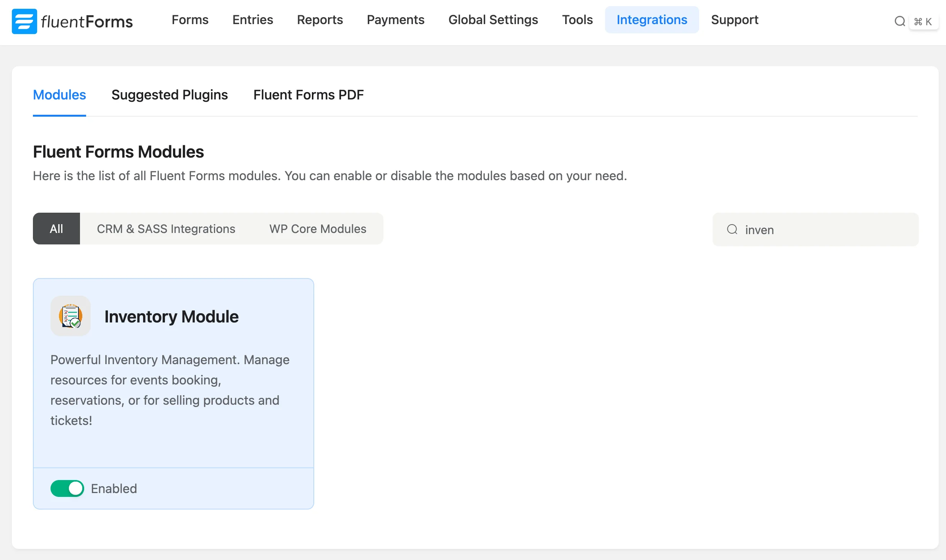
Task: Open the Forms menu
Action: [x=190, y=20]
